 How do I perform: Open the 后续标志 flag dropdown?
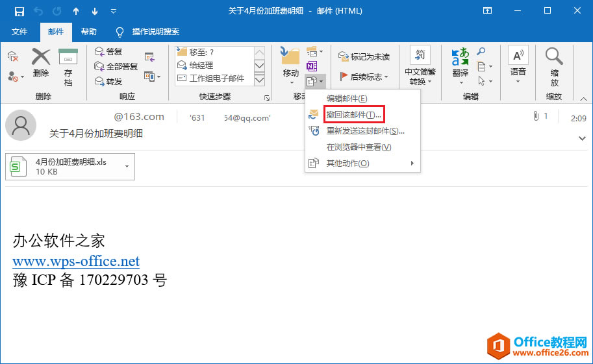pyautogui.click(x=364, y=77)
